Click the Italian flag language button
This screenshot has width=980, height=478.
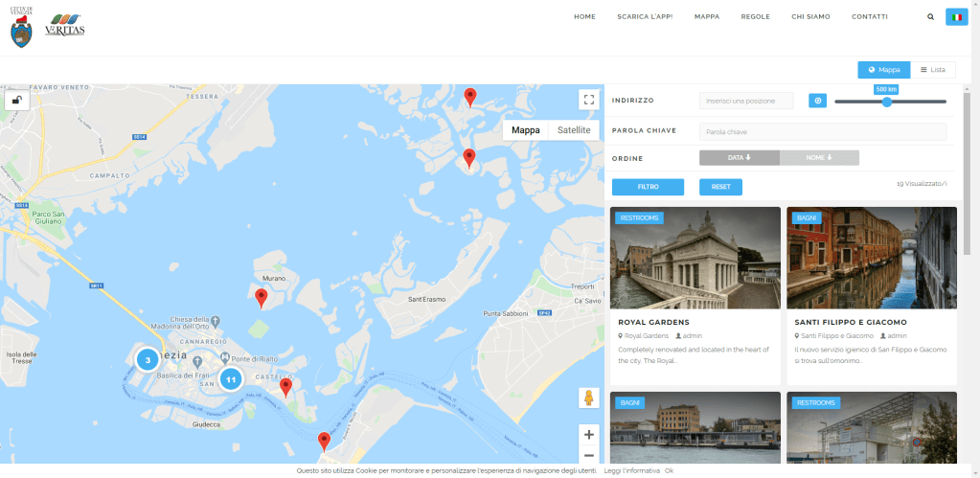click(955, 16)
